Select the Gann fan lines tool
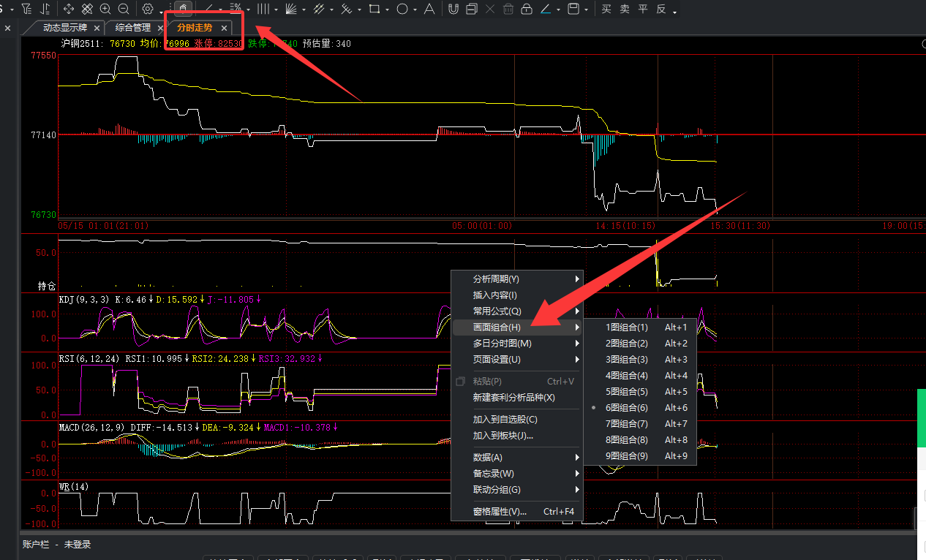 290,9
